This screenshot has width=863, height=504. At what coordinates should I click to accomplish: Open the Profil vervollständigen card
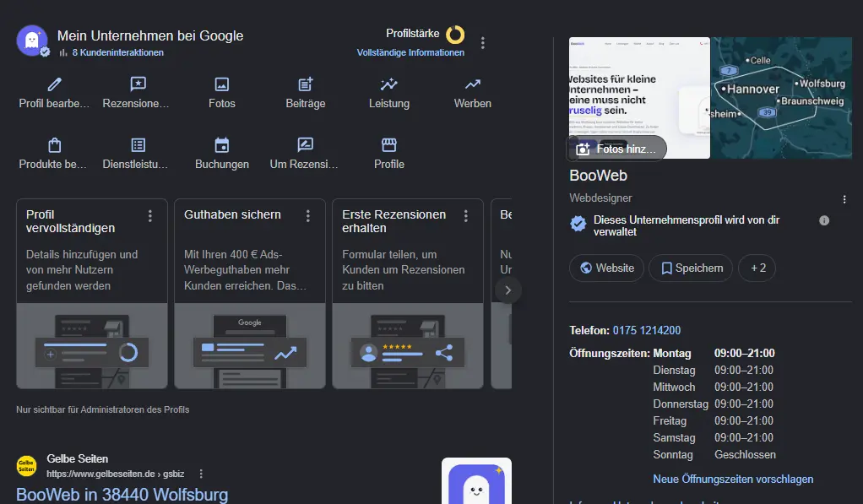(92, 294)
